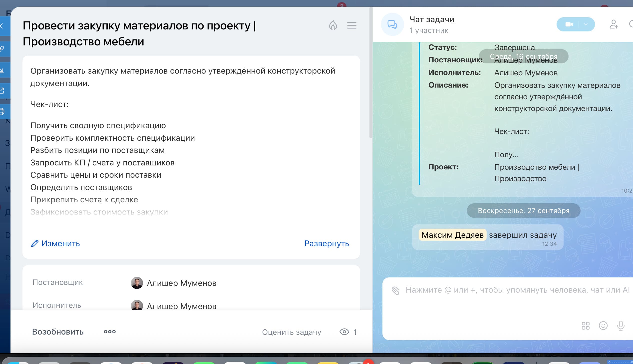
Task: Click Оценить задачу
Action: point(292,332)
